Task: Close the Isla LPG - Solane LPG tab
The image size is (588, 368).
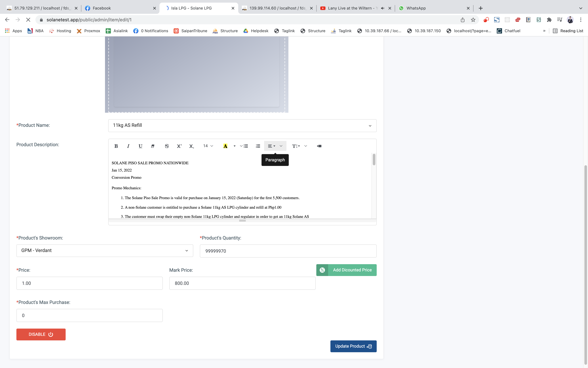Action: [233, 8]
